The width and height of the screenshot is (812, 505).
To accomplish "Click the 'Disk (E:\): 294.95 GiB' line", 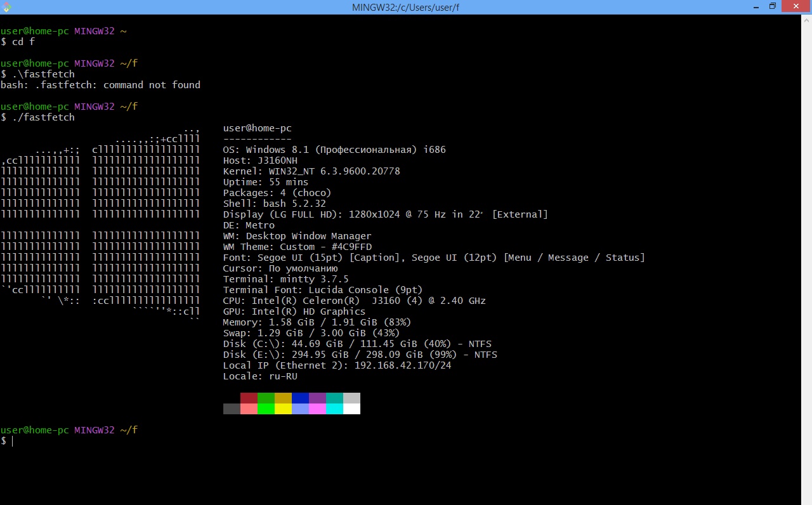I will click(360, 355).
